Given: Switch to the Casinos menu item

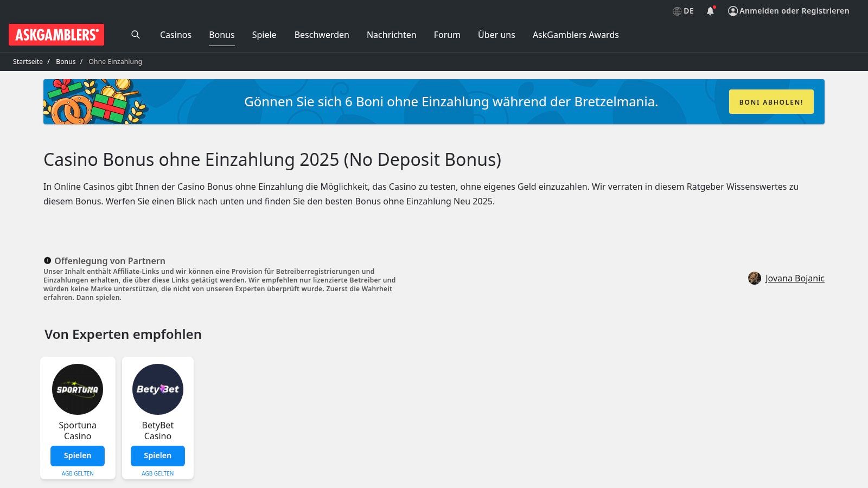Looking at the screenshot, I should click(175, 35).
